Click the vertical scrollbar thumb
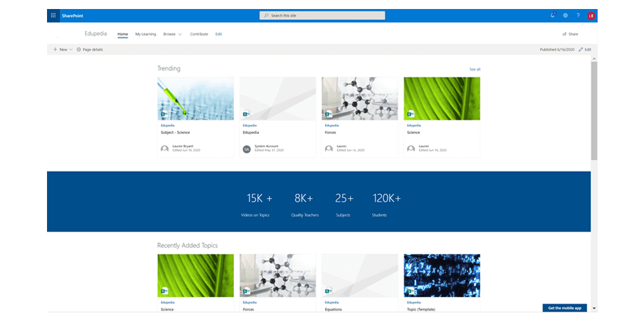 tap(594, 111)
